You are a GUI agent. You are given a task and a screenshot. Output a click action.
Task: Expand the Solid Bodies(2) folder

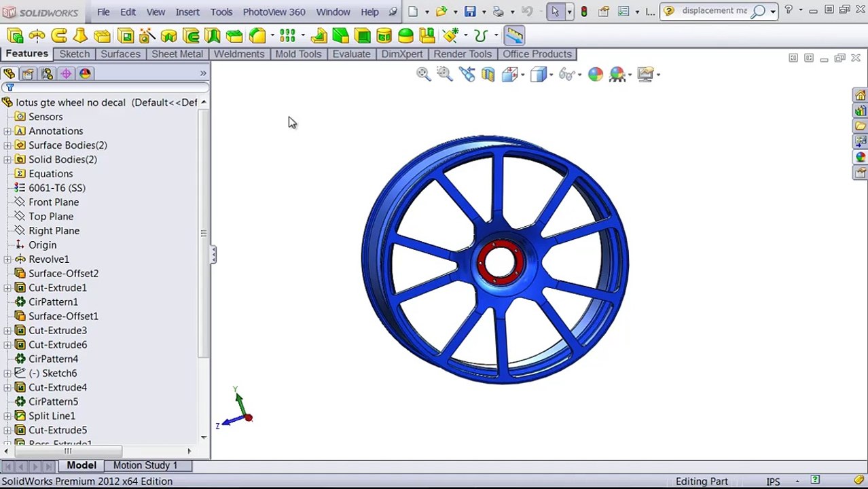point(7,160)
